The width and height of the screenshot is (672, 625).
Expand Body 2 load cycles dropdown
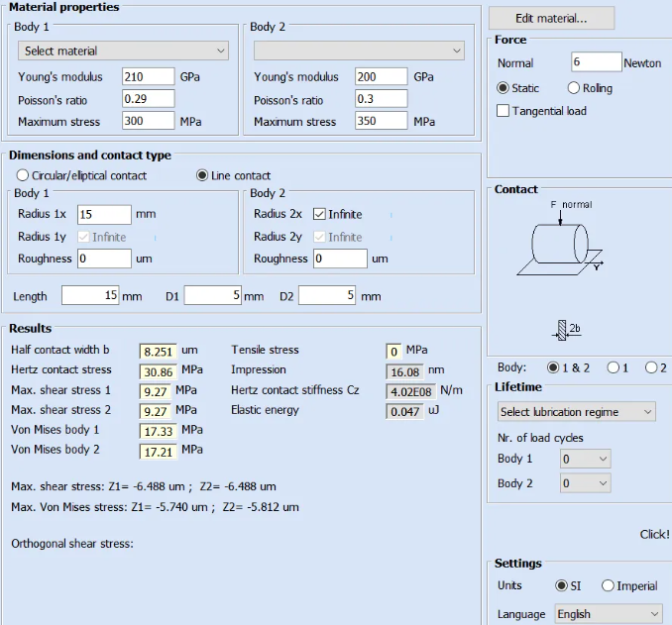(x=585, y=483)
